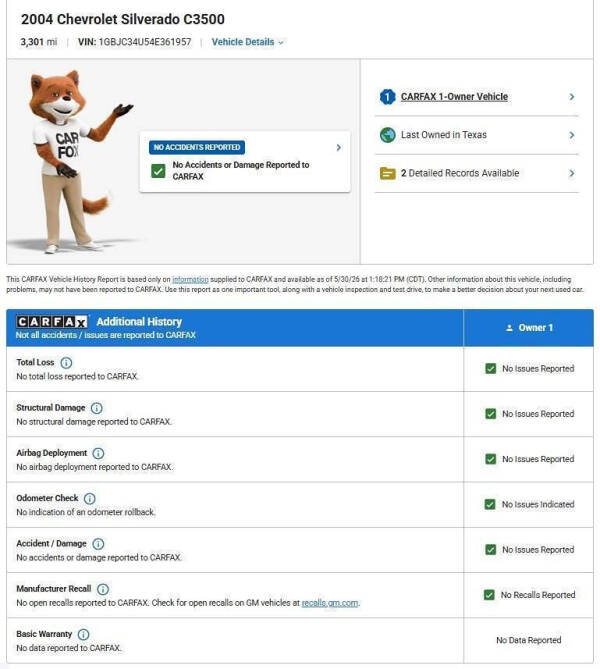This screenshot has width=600, height=669.
Task: Click the 2004 Chevrolet Silverado C3500 title
Action: [123, 19]
